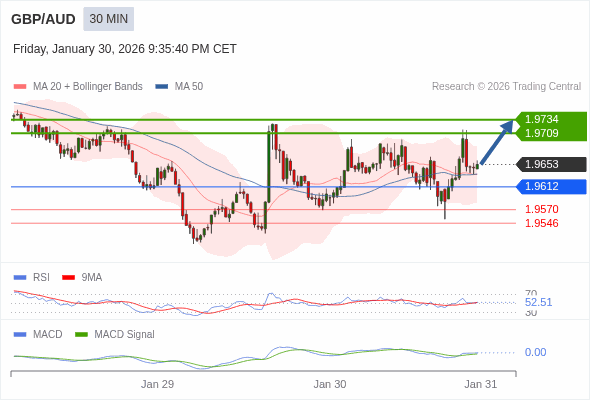590x400 pixels.
Task: Click the MA 20 + Bollinger Bands label
Action: pyautogui.click(x=88, y=87)
